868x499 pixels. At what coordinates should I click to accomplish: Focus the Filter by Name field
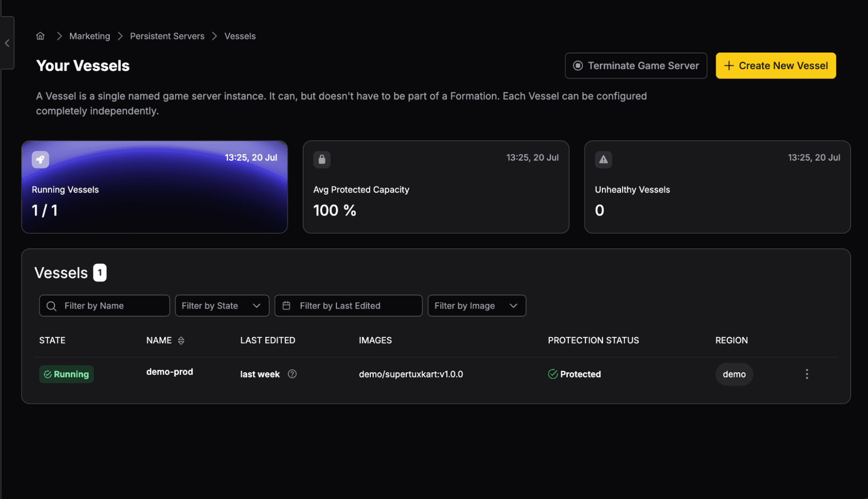click(104, 306)
